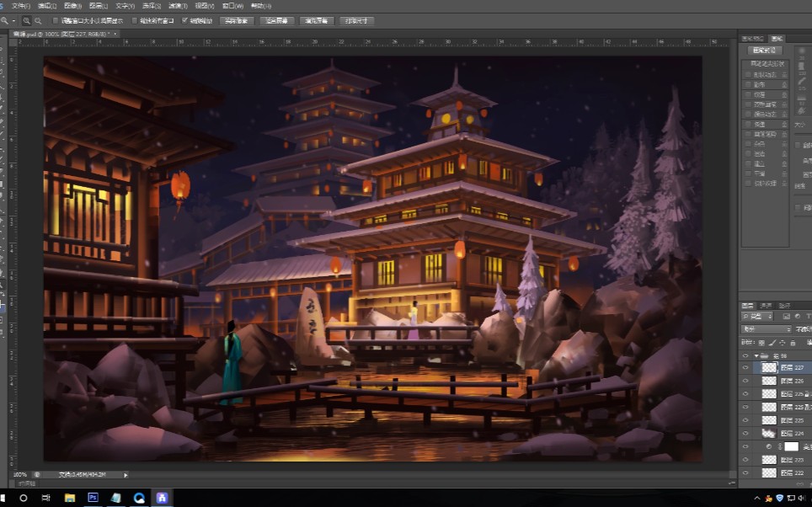The width and height of the screenshot is (812, 507).
Task: Open the layer filter type dropdown
Action: (x=757, y=316)
